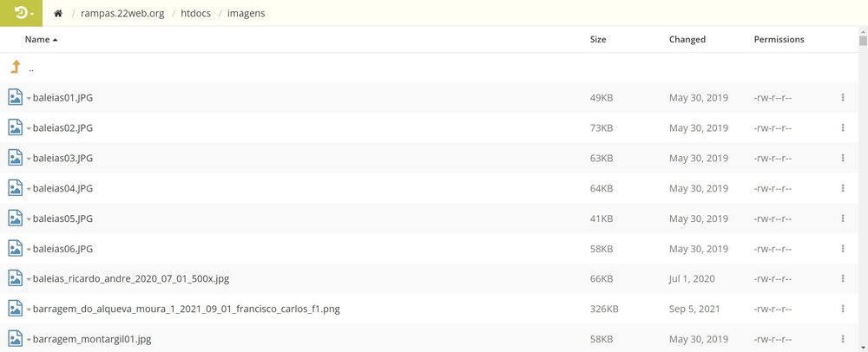Click image icon of baleias06.JPG
Viewport: 868px width, 352px height.
(16, 248)
